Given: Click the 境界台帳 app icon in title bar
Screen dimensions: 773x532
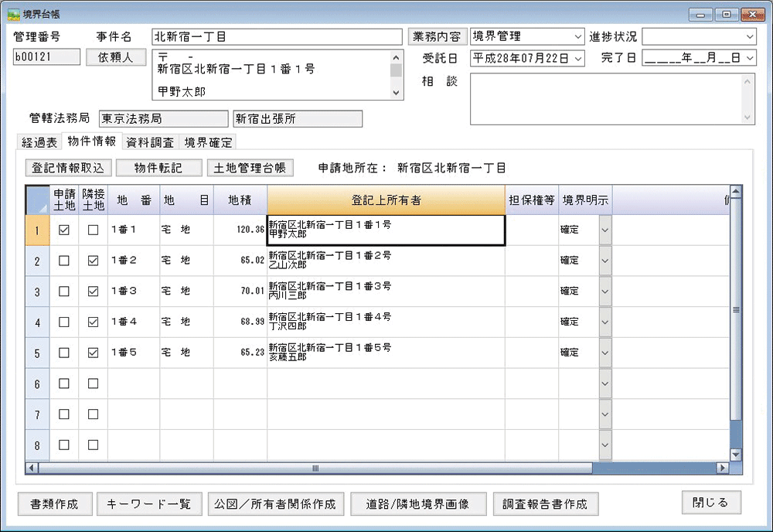Looking at the screenshot, I should coord(13,14).
